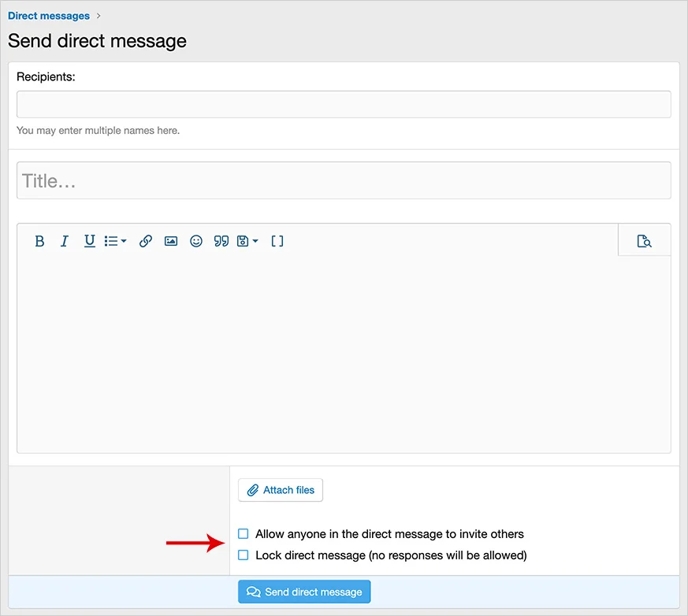This screenshot has height=616, width=688.
Task: Focus the Recipients input field
Action: pyautogui.click(x=344, y=105)
